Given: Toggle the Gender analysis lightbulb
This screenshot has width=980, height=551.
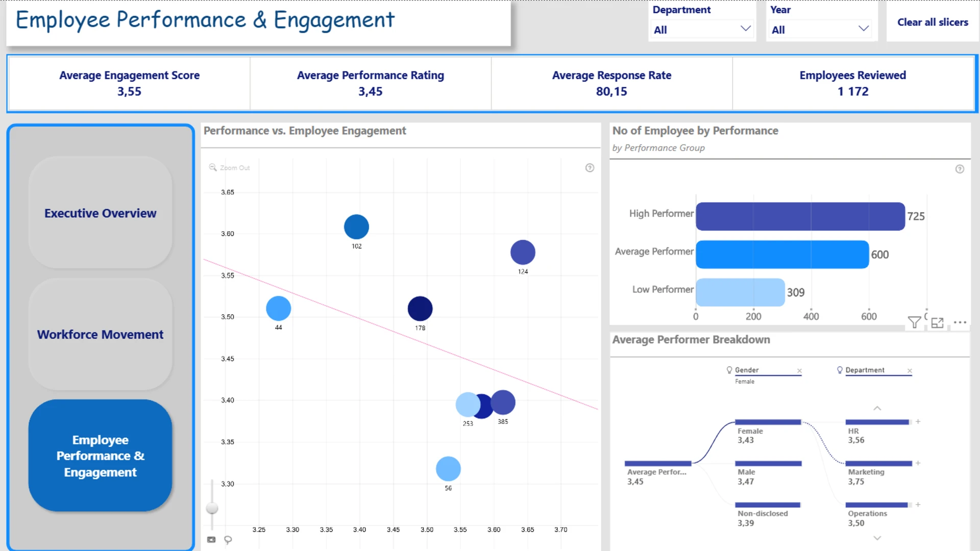Looking at the screenshot, I should pyautogui.click(x=729, y=370).
